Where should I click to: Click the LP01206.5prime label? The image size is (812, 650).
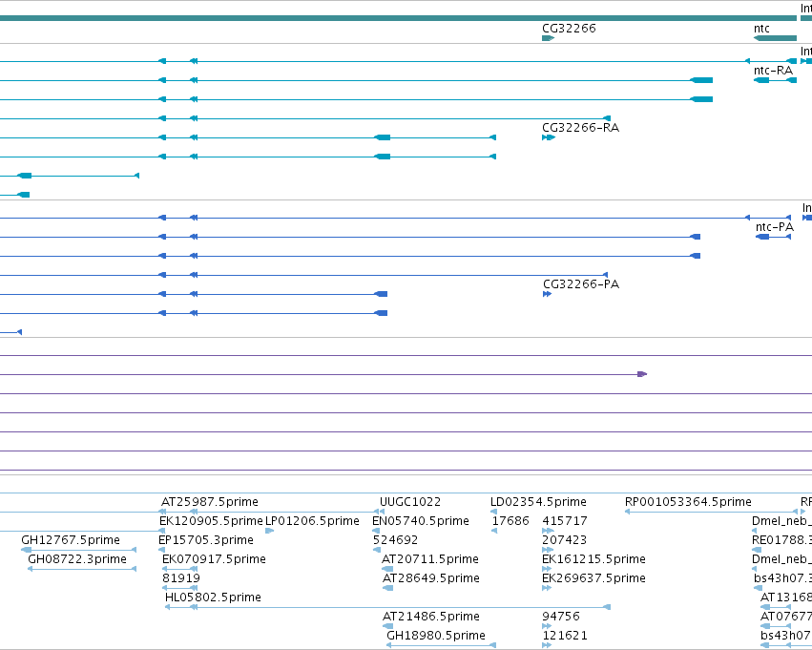312,521
